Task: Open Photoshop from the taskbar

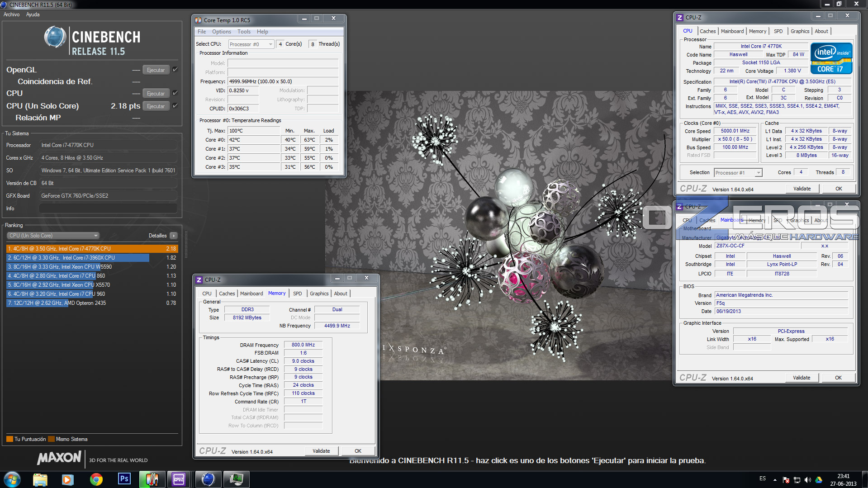Action: tap(124, 479)
